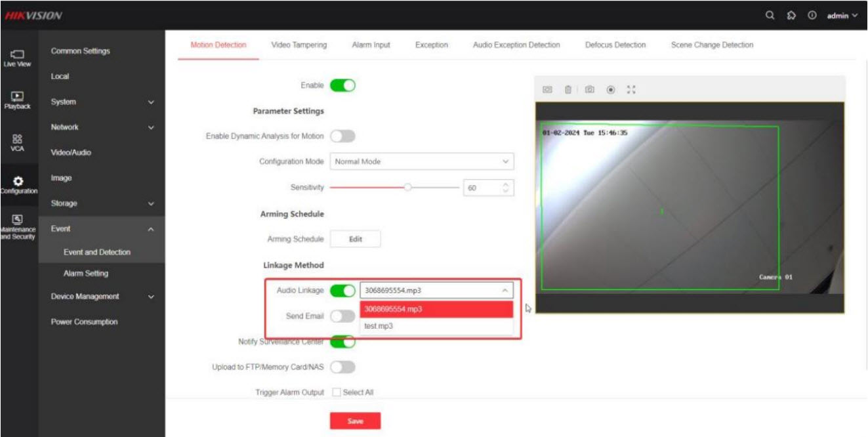Click the Sensitivity slider handle
The height and width of the screenshot is (437, 868).
[x=408, y=188]
